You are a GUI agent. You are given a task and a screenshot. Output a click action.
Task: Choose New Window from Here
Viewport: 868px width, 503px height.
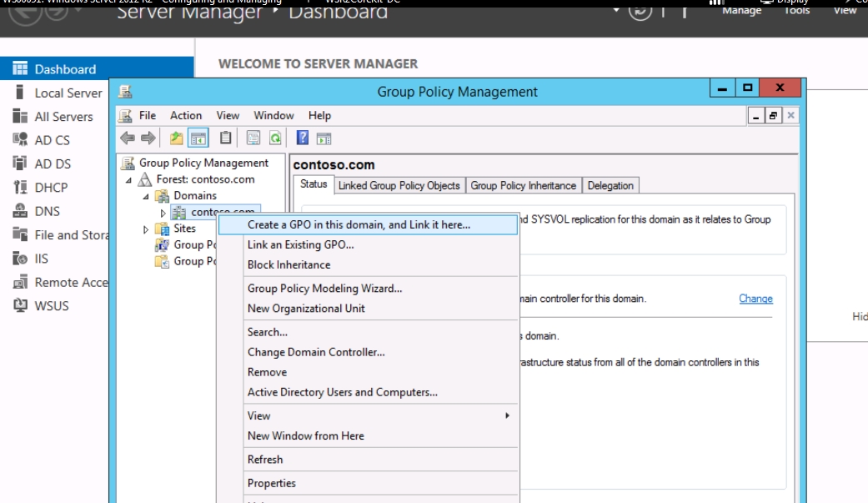pyautogui.click(x=369, y=436)
